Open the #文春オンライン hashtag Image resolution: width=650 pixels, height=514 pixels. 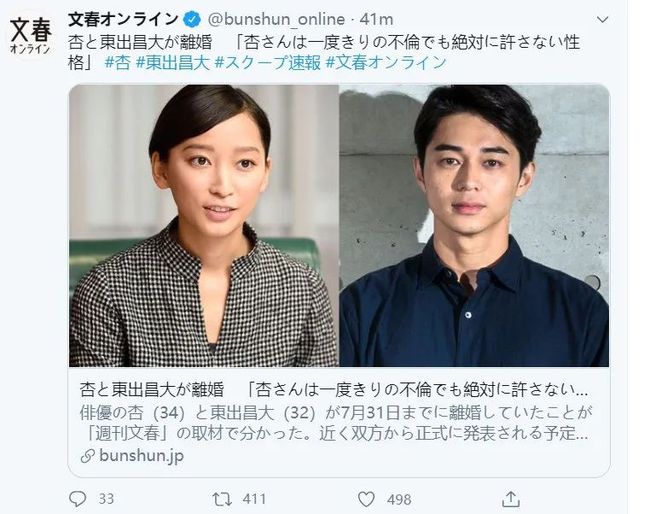coord(386,63)
